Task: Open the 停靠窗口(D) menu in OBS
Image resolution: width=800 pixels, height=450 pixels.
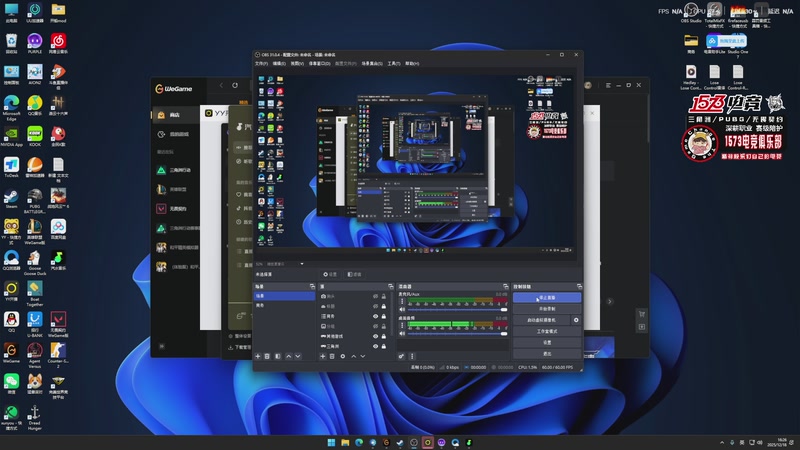Action: click(319, 63)
